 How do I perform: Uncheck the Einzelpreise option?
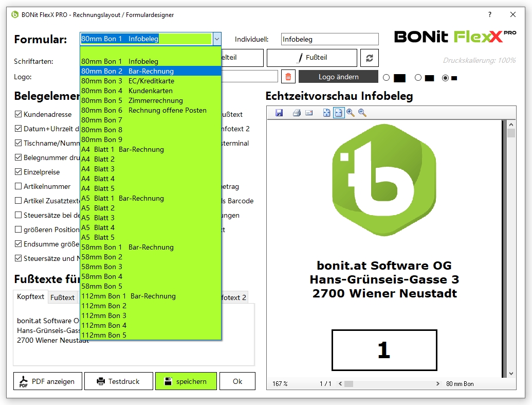click(19, 172)
